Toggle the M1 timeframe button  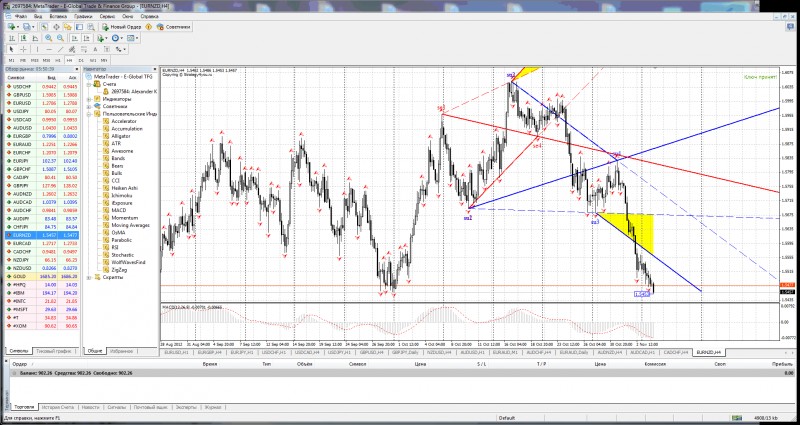point(11,60)
